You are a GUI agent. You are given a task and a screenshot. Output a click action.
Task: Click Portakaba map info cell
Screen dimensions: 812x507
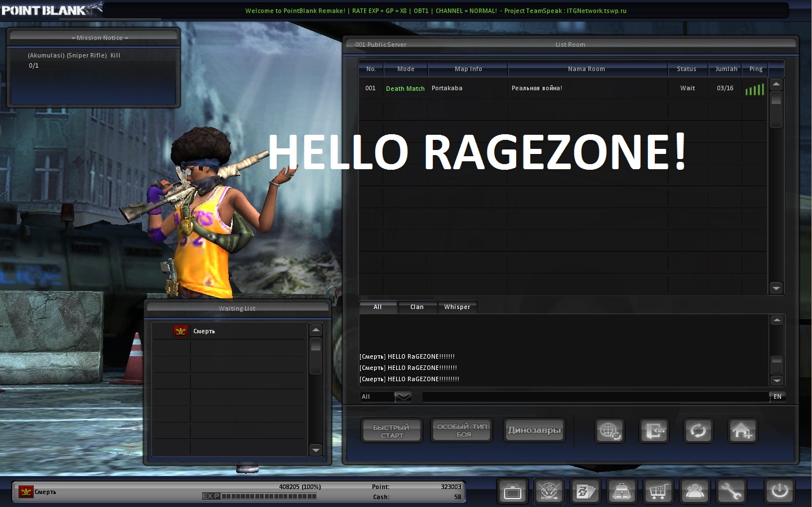(x=447, y=88)
